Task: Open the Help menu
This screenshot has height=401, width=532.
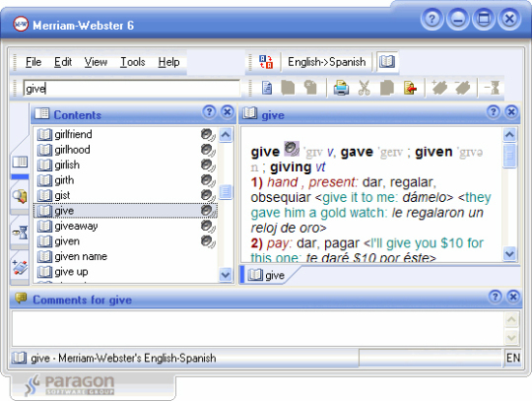Action: pyautogui.click(x=168, y=62)
